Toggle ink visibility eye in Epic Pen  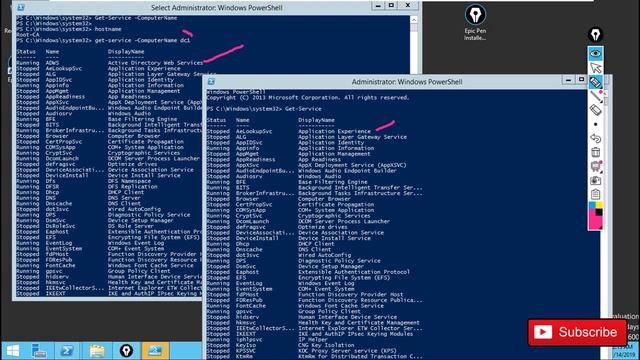click(x=596, y=53)
